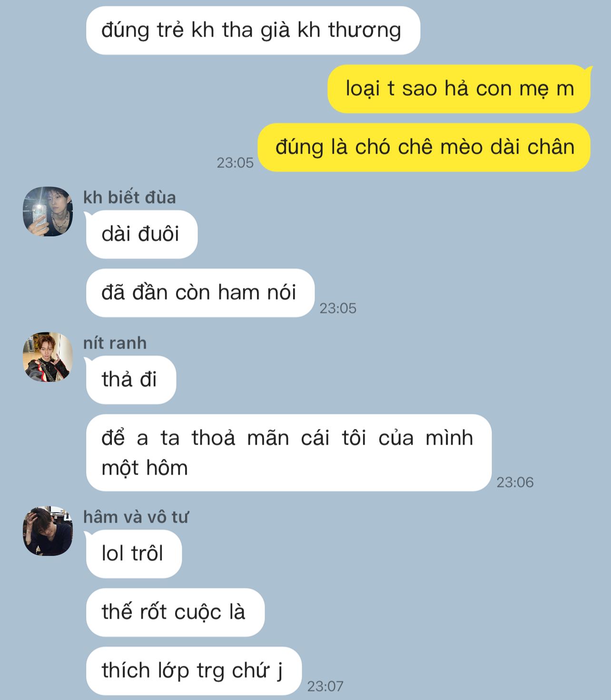Click the 23:05 timestamp beside yellow message
Image resolution: width=611 pixels, height=700 pixels.
(235, 163)
